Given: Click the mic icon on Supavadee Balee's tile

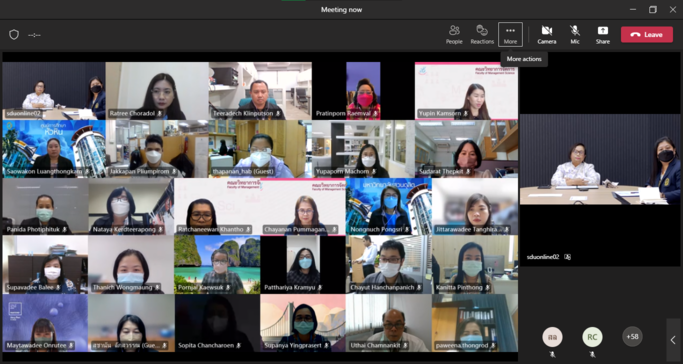Looking at the screenshot, I should (58, 288).
